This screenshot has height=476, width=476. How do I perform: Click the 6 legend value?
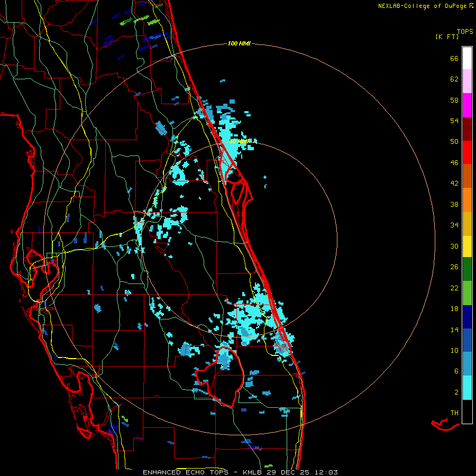[456, 371]
